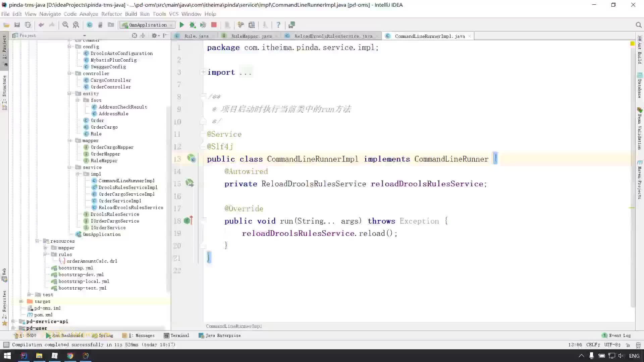Click the Search Everywhere magnifier icon
644x362 pixels.
click(638, 25)
